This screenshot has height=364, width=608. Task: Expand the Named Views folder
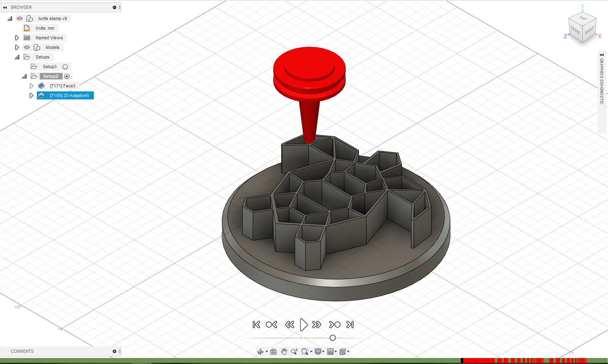click(x=17, y=37)
